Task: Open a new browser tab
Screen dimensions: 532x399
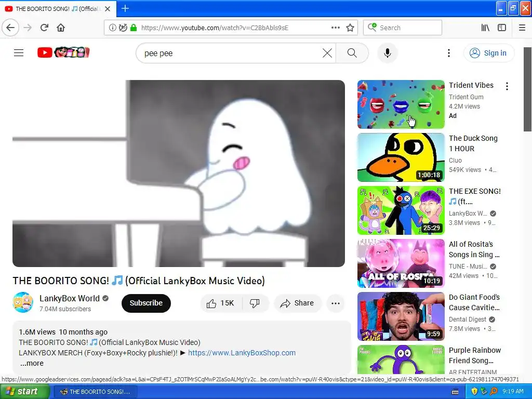Action: pos(125,8)
